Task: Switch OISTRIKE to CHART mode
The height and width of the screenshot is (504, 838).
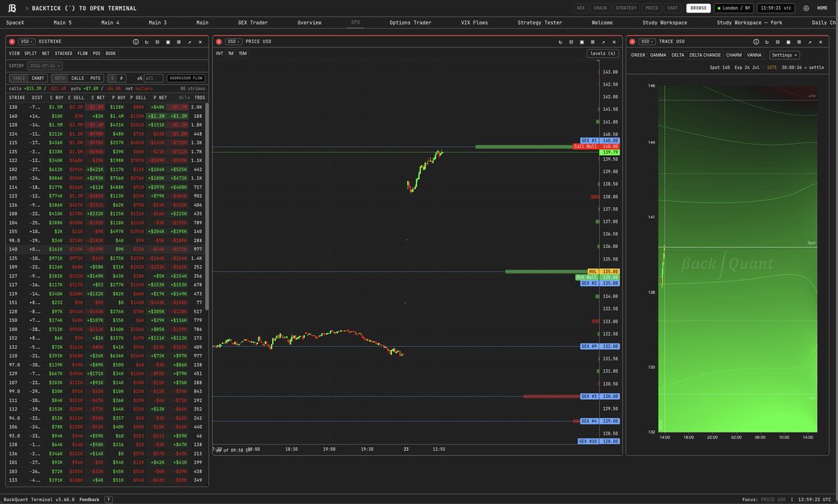Action: 38,78
